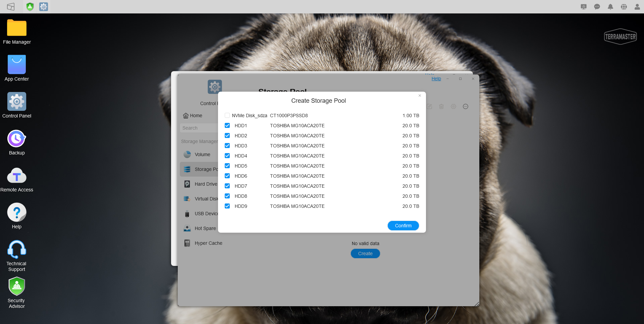Screen dimensions: 644x324
Task: Click the Create button under No valid data
Action: pos(365,253)
